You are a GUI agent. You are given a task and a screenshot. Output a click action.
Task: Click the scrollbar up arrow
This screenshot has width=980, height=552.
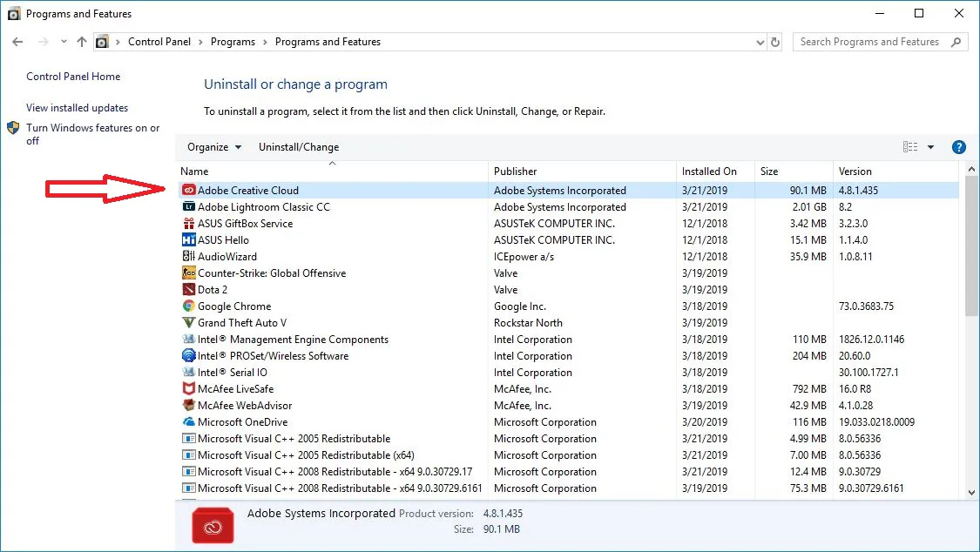coord(971,169)
